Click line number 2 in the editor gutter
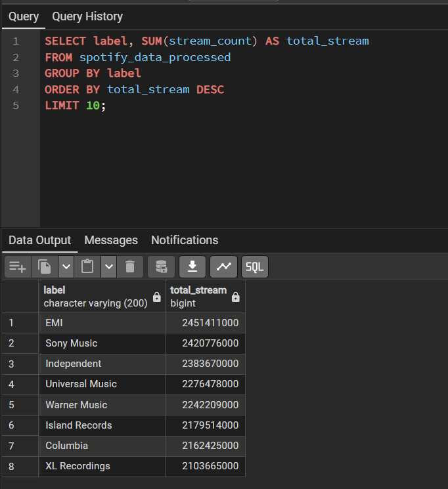Screen dimensions: 448x489 click(16, 57)
